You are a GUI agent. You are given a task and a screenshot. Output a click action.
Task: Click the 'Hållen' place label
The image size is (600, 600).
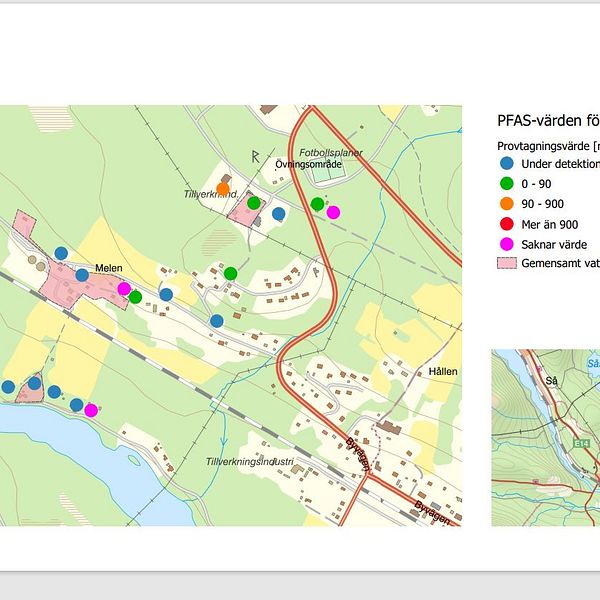442,371
